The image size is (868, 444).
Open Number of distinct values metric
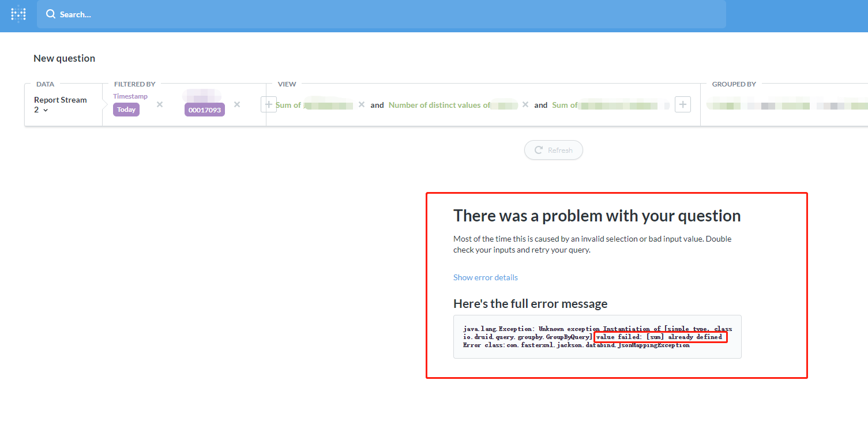tap(453, 105)
